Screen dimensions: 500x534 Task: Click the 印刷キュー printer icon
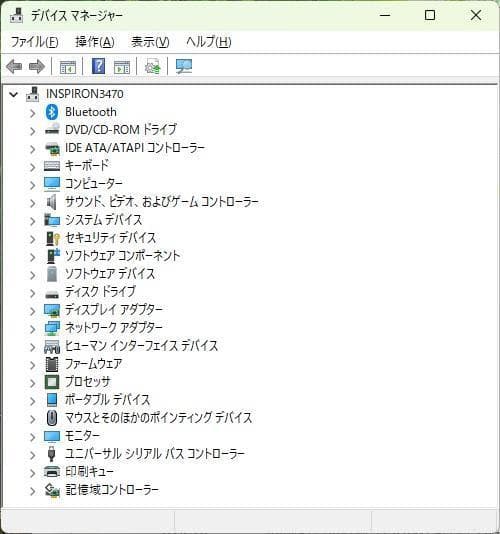coord(52,472)
